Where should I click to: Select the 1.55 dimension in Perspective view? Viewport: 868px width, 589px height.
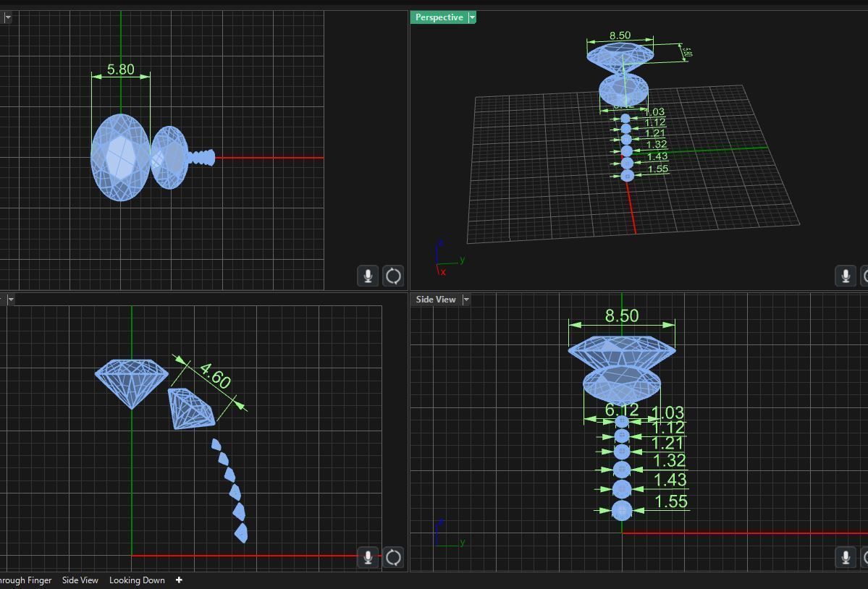coord(658,169)
